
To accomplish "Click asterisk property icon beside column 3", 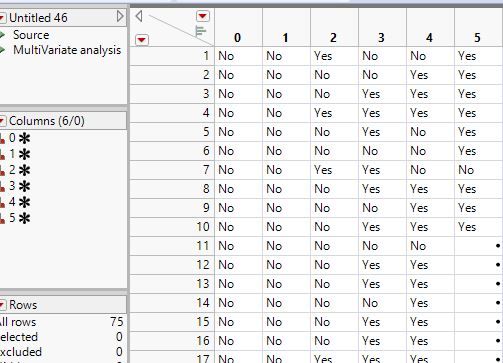I will [24, 186].
